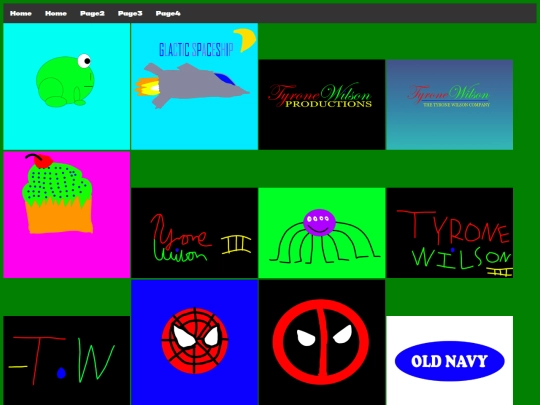The height and width of the screenshot is (405, 540).
Task: View the purple spider on green image
Action: pyautogui.click(x=322, y=233)
